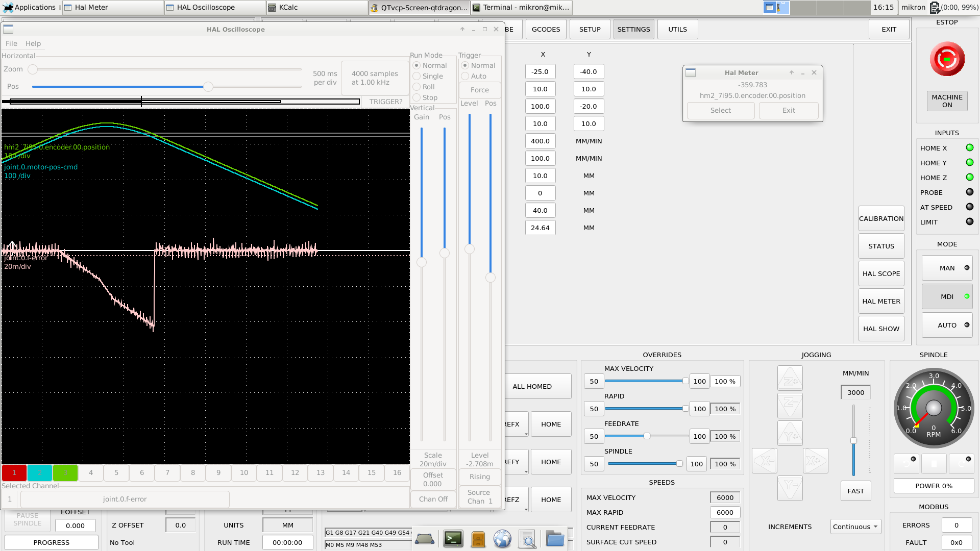Switch to the SETUP tab
The width and height of the screenshot is (980, 551).
(x=590, y=29)
